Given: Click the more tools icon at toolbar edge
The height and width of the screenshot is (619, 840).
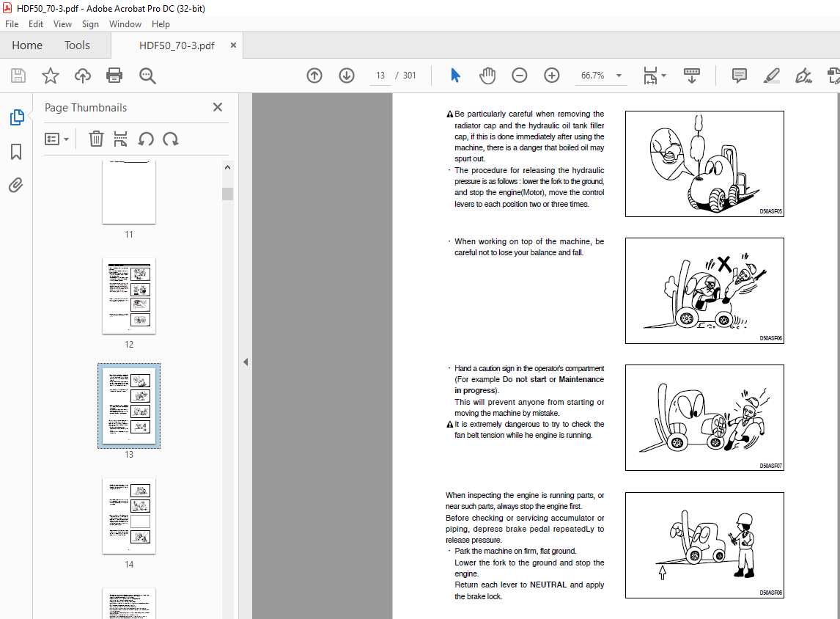Looking at the screenshot, I should pos(833,76).
